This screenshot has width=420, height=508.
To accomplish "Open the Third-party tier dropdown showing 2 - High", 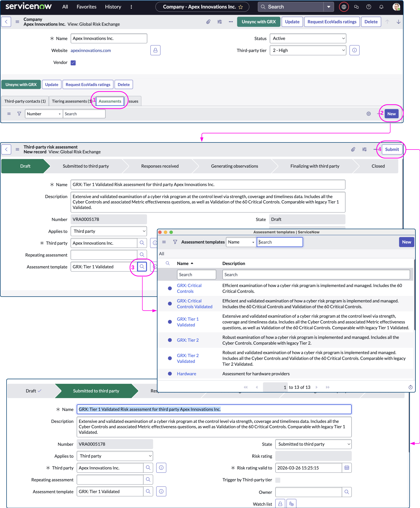I will pos(308,50).
